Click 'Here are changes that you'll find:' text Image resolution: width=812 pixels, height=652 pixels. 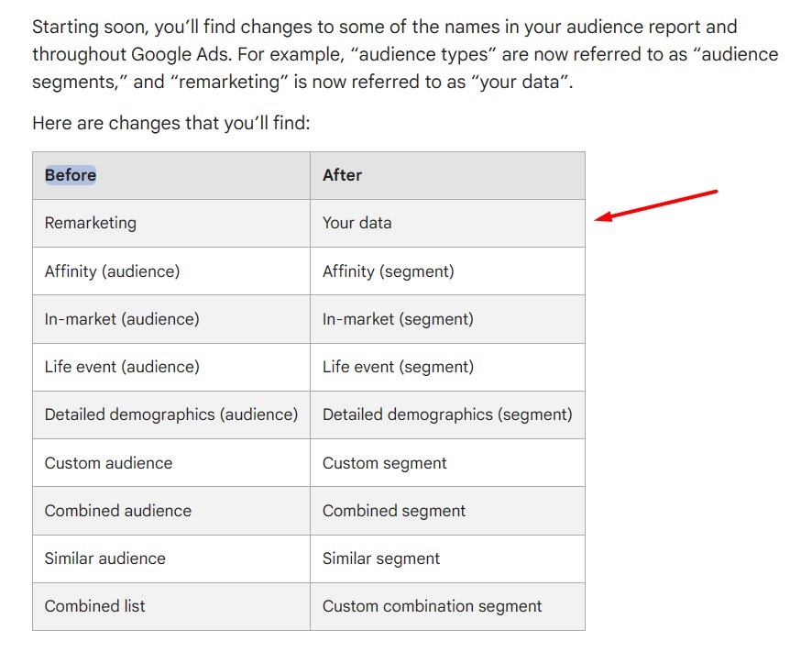coord(170,124)
